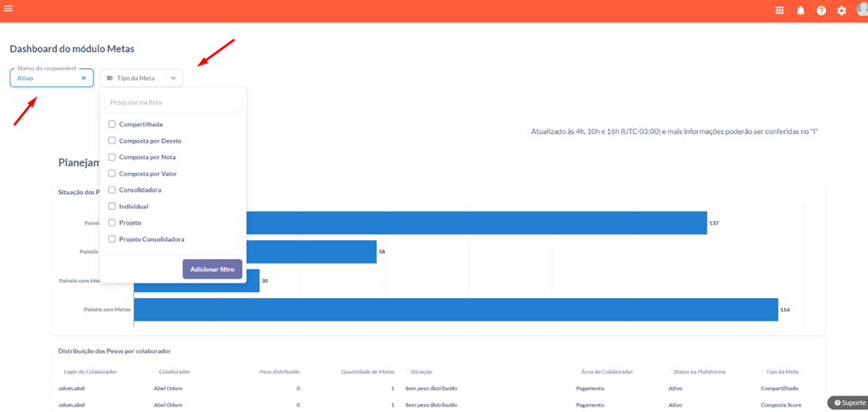Sort by Tipo da Meta column header
This screenshot has width=868, height=412.
(779, 371)
